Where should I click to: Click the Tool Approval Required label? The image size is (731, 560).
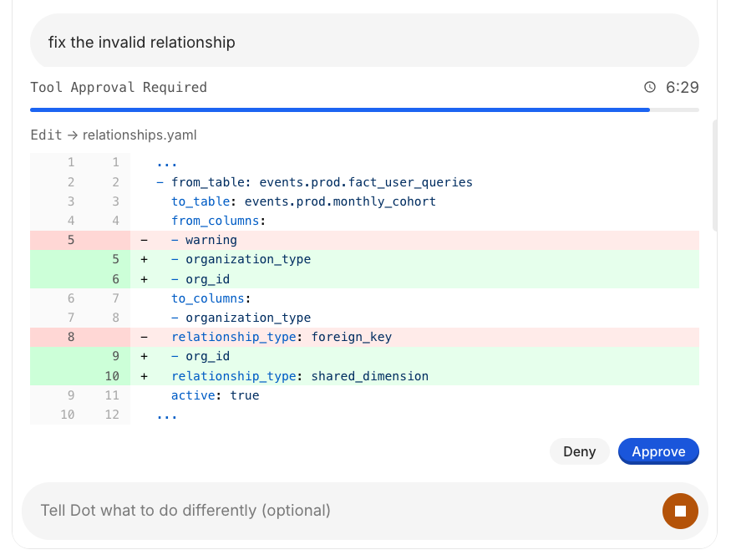pos(119,88)
